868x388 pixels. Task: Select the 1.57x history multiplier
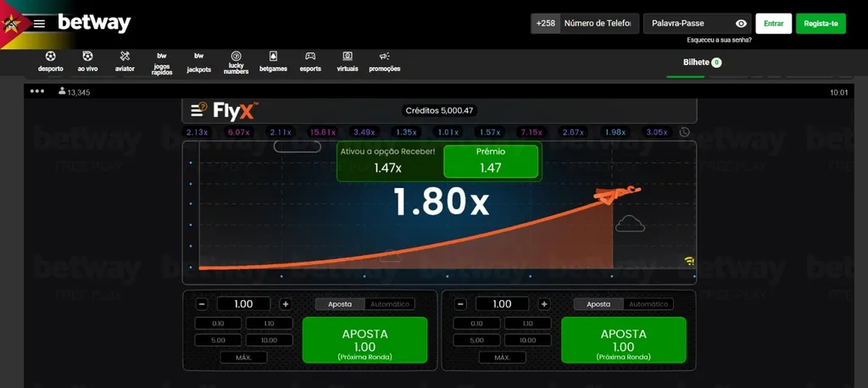coord(489,132)
